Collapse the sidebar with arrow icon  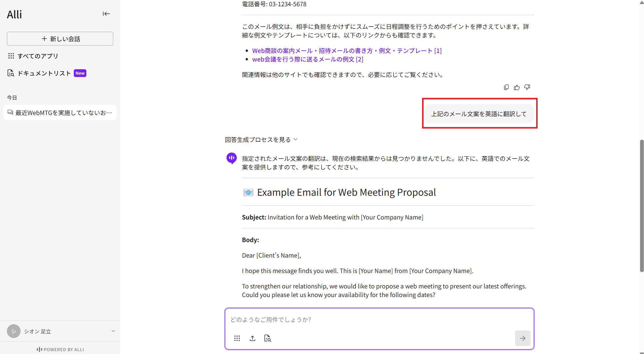click(x=106, y=14)
